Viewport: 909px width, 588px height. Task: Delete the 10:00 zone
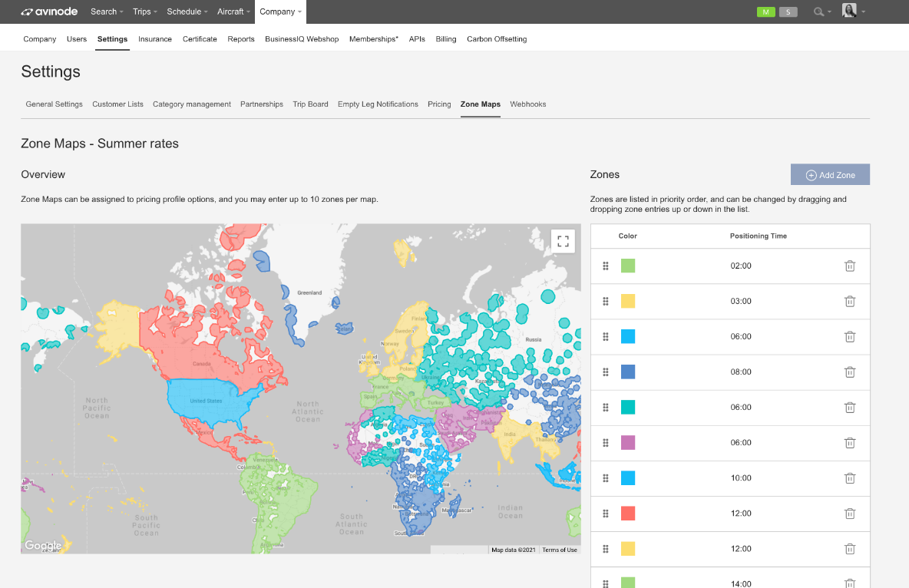point(850,478)
